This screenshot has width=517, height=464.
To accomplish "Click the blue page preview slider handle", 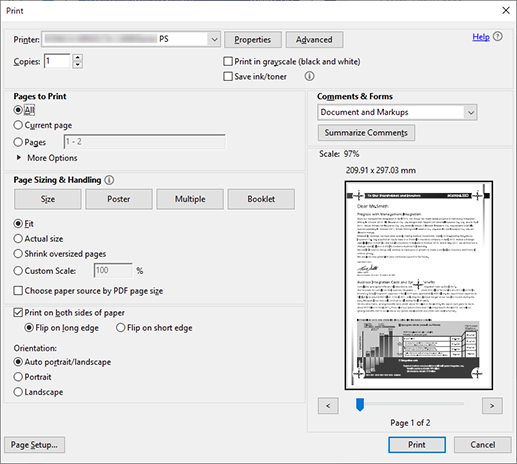I will click(360, 404).
